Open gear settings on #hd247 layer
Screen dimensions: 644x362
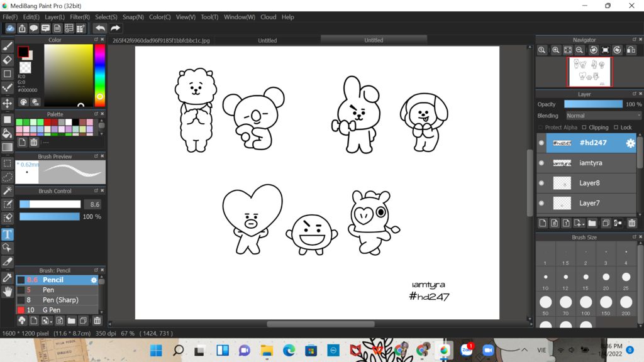pyautogui.click(x=630, y=143)
